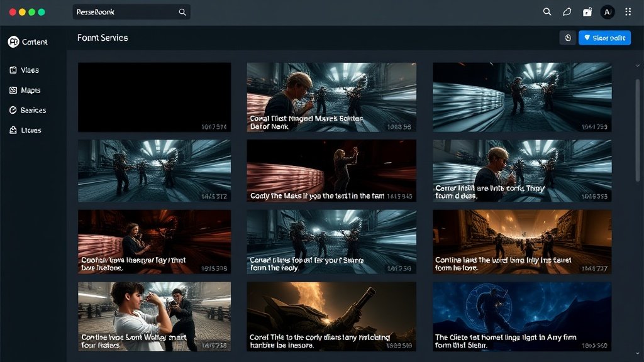The height and width of the screenshot is (362, 644).
Task: Open the Contine land The bord thumbnail
Action: pyautogui.click(x=522, y=242)
